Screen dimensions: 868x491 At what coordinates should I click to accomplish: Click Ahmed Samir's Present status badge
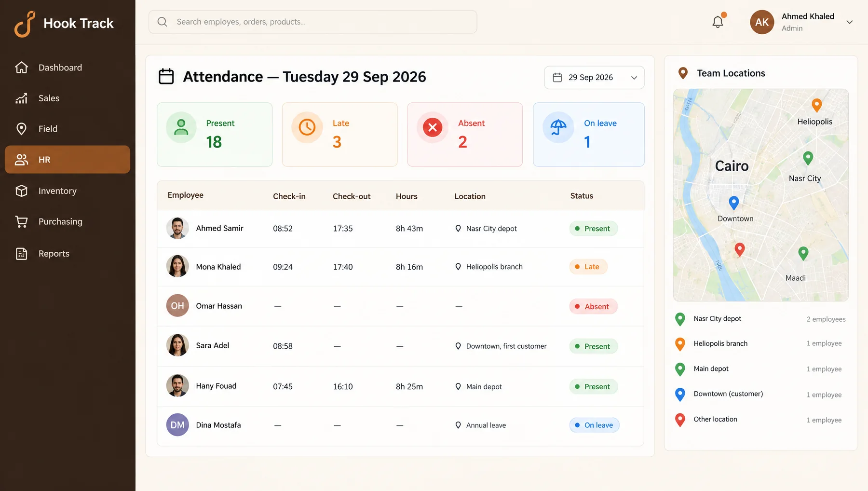pos(593,229)
